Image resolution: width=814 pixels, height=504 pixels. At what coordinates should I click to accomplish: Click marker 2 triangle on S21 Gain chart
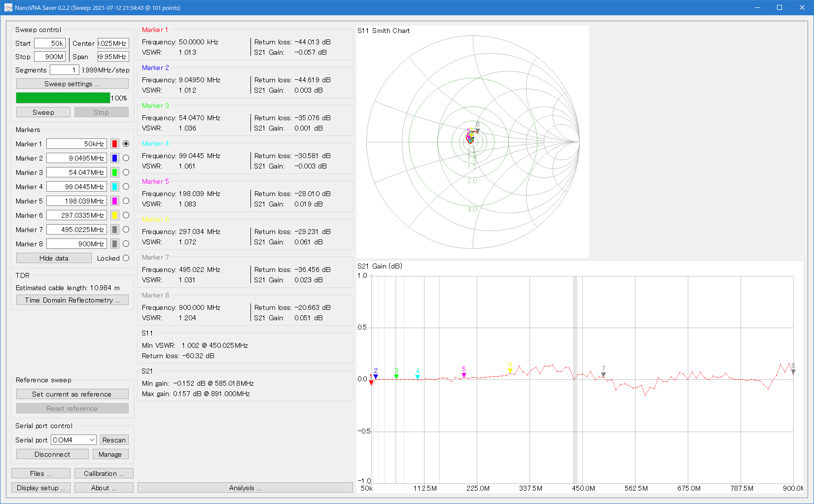(x=376, y=377)
